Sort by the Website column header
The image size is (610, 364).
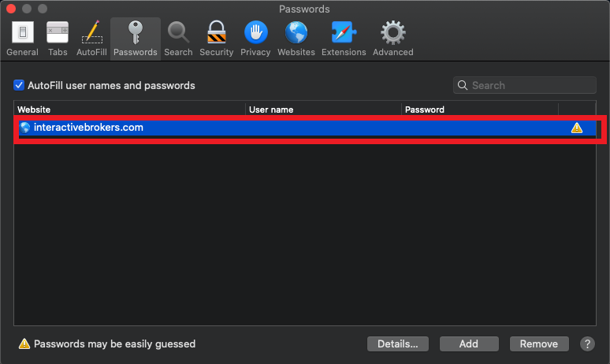point(129,110)
